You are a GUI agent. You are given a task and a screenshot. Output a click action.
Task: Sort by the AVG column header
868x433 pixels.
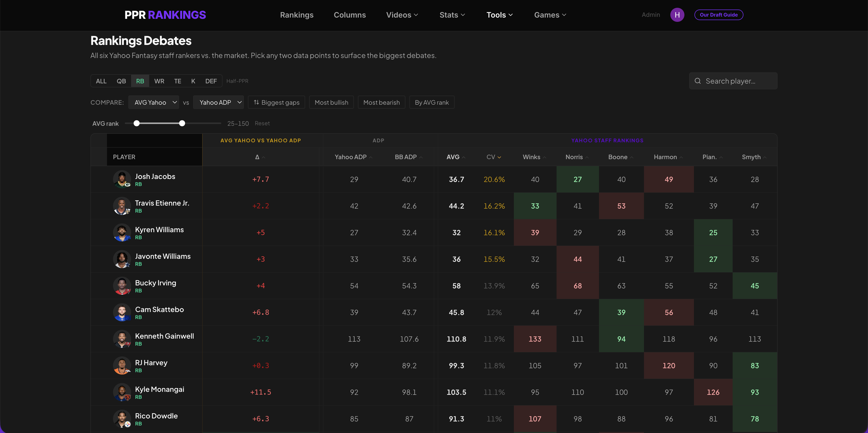point(456,157)
